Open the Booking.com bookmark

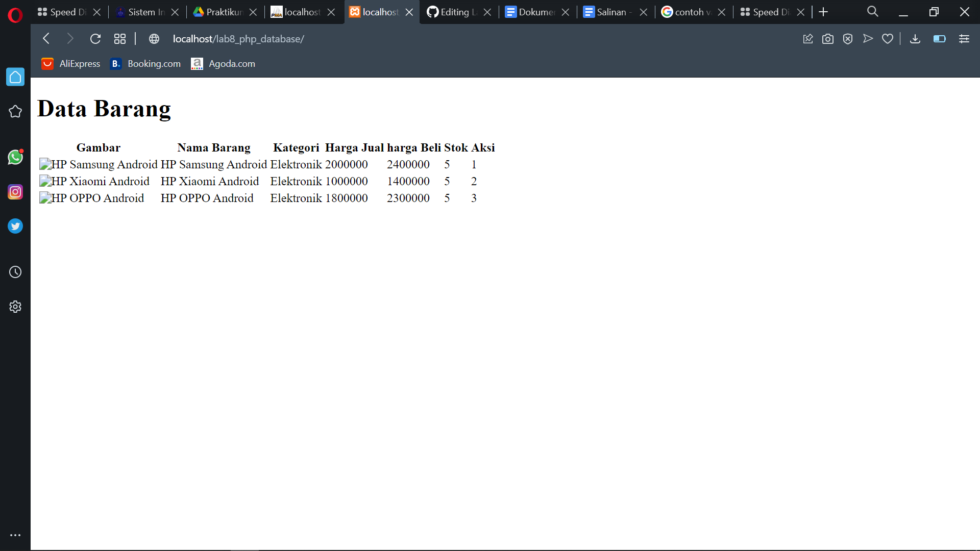145,63
